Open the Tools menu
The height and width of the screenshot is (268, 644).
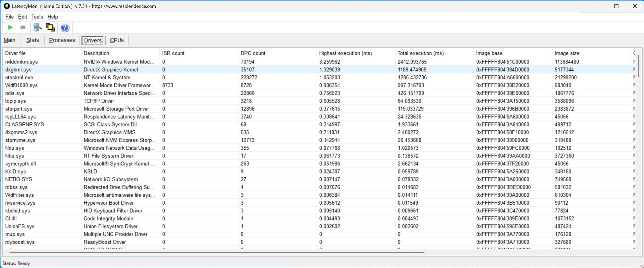tap(37, 17)
